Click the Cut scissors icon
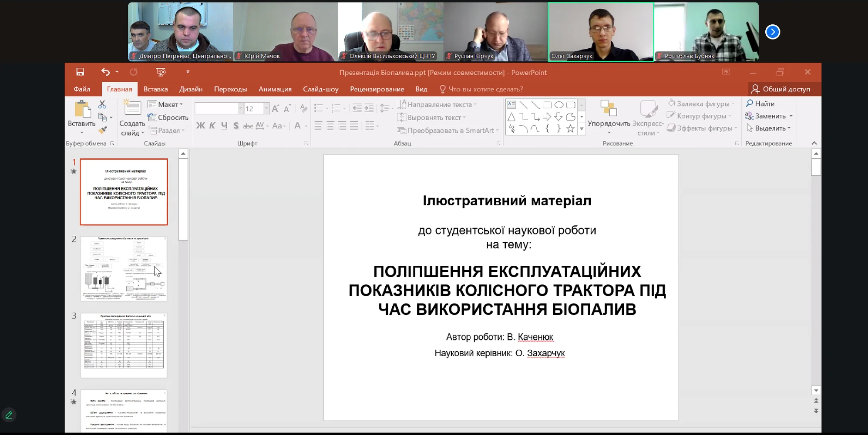The height and width of the screenshot is (435, 868). point(102,104)
